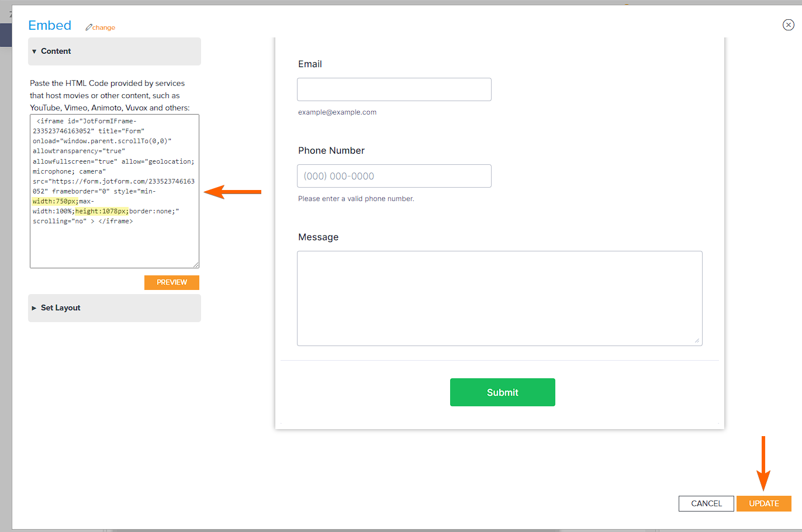The width and height of the screenshot is (802, 532).
Task: Click the Phone Number label
Action: click(331, 151)
